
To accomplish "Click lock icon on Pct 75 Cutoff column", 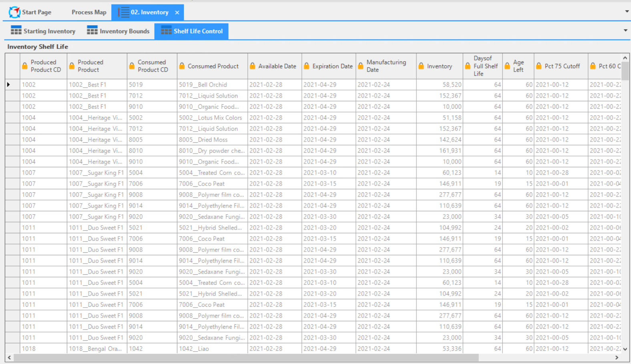I will coord(539,66).
